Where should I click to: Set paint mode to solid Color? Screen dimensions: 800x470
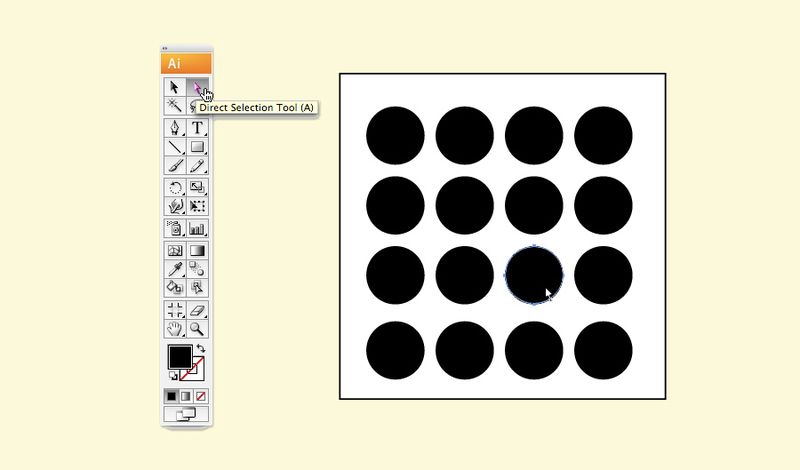171,396
